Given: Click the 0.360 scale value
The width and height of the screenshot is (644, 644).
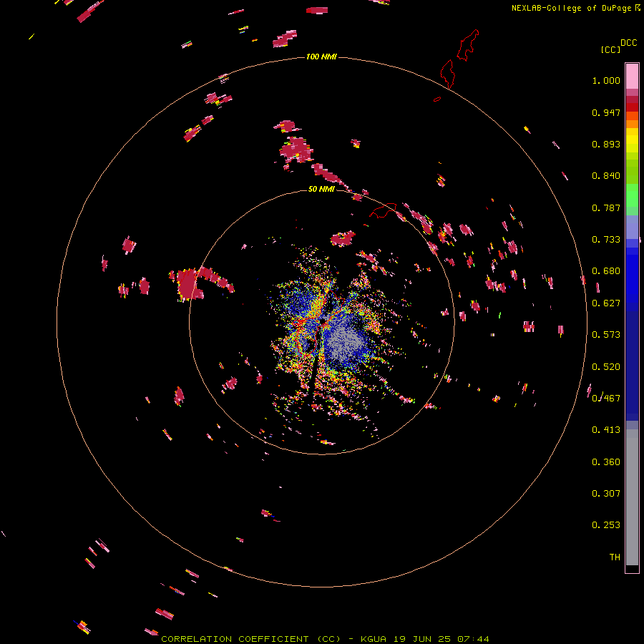Looking at the screenshot, I should (606, 462).
